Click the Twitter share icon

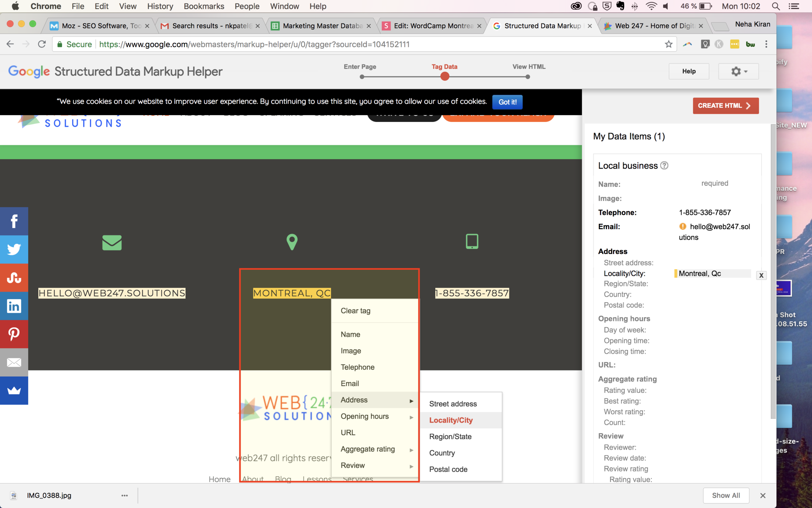[x=14, y=249]
